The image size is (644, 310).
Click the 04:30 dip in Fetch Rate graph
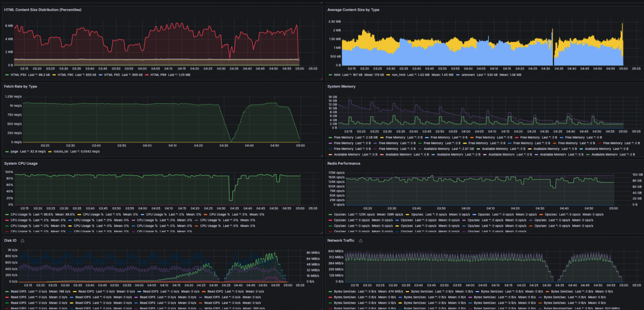click(231, 141)
